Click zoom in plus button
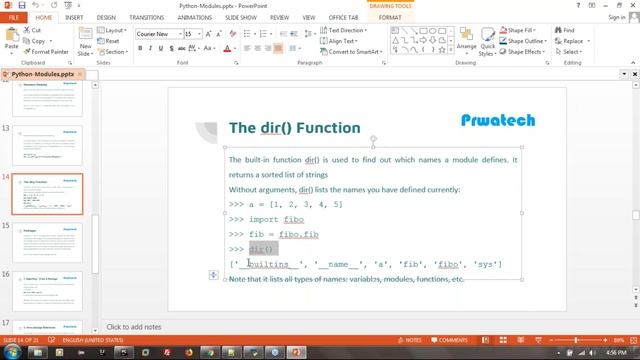The image size is (640, 360). (x=605, y=340)
